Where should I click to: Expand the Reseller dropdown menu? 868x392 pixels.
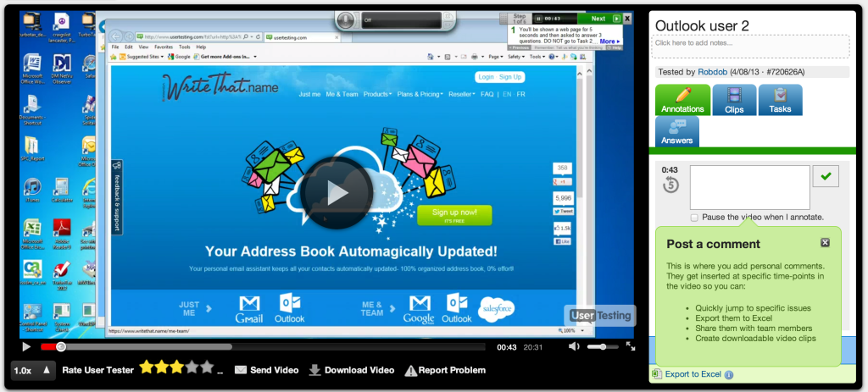tap(462, 94)
